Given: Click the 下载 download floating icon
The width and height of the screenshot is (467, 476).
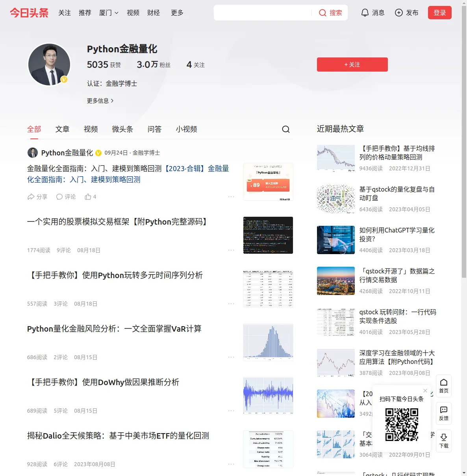Looking at the screenshot, I should 444,441.
